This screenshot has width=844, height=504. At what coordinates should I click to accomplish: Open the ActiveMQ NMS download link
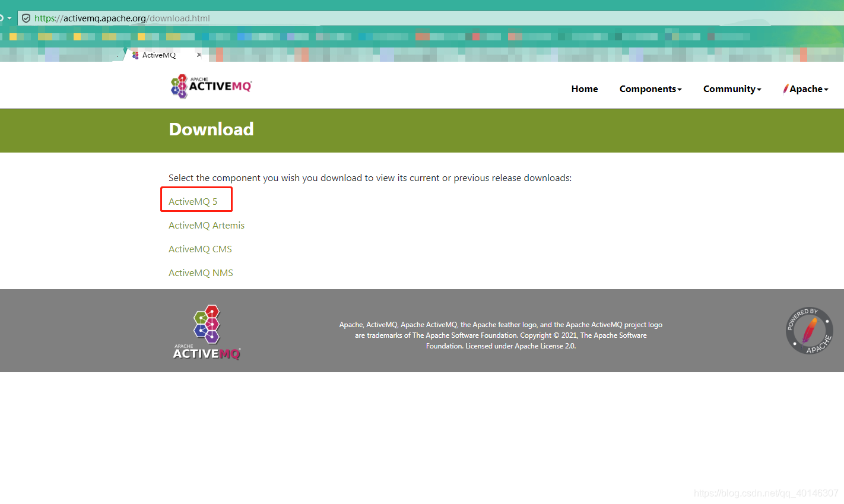[x=201, y=272]
